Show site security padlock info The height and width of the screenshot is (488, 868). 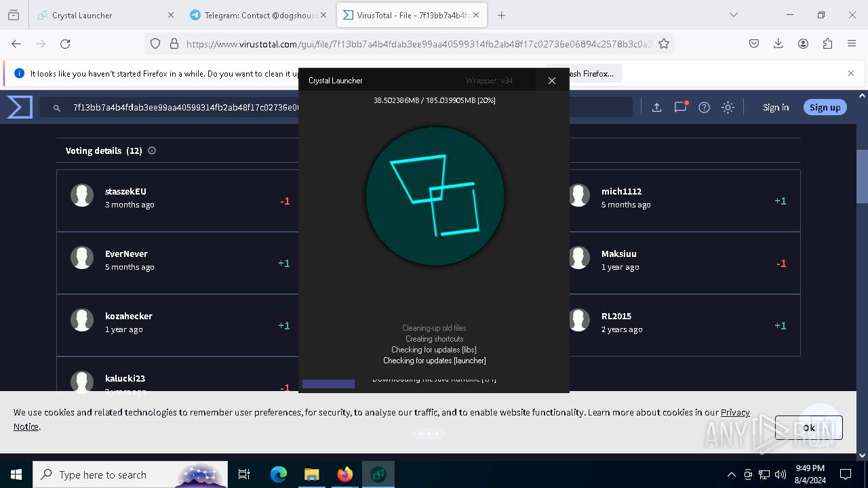click(174, 43)
